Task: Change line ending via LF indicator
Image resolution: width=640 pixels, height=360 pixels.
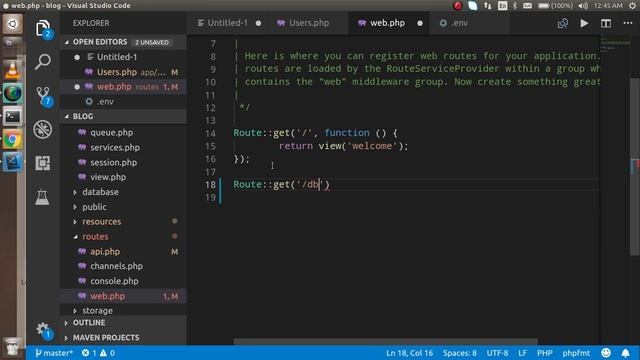Action: 522,353
